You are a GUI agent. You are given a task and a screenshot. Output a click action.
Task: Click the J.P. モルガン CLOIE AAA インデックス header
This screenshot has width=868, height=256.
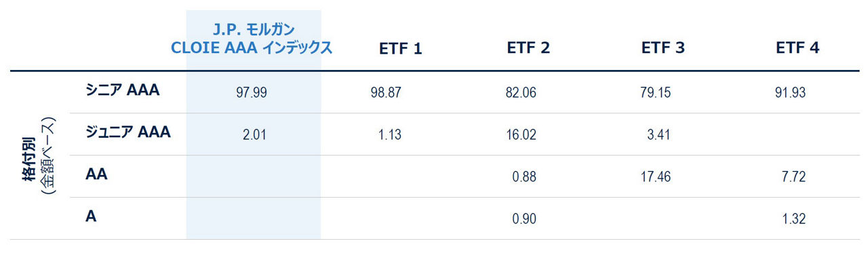coord(252,39)
